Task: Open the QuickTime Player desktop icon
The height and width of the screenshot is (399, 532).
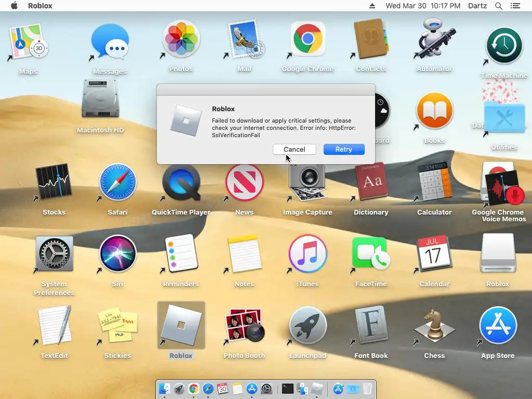Action: [x=181, y=182]
